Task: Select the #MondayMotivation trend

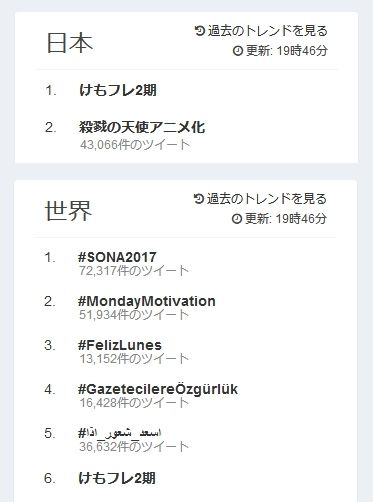Action: tap(147, 301)
